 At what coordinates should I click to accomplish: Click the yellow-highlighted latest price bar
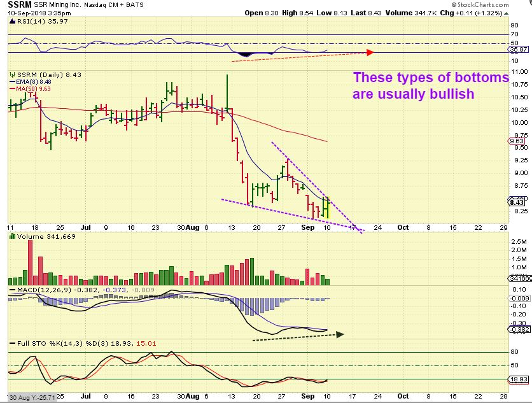tap(326, 207)
